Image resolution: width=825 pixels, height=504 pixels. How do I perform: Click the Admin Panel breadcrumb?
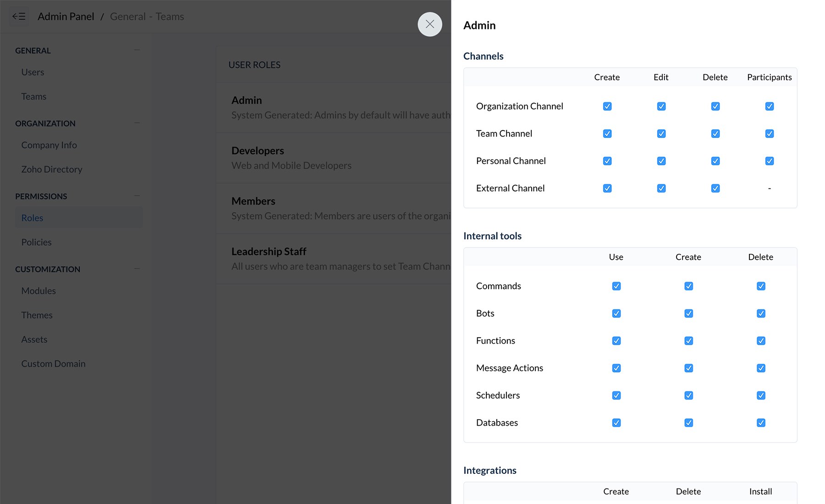[x=66, y=16]
